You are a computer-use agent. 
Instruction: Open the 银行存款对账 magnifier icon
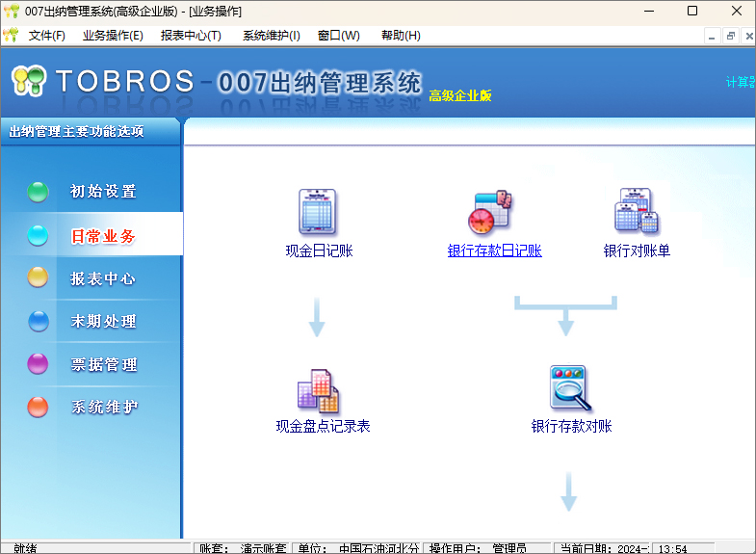[570, 387]
